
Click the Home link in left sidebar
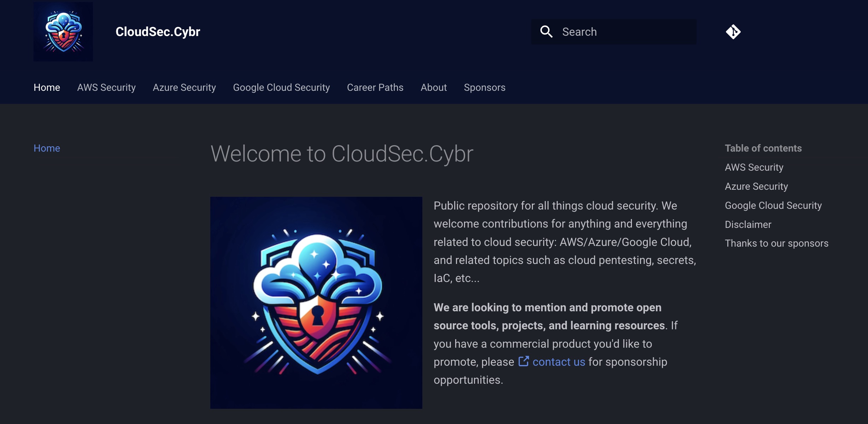[47, 148]
